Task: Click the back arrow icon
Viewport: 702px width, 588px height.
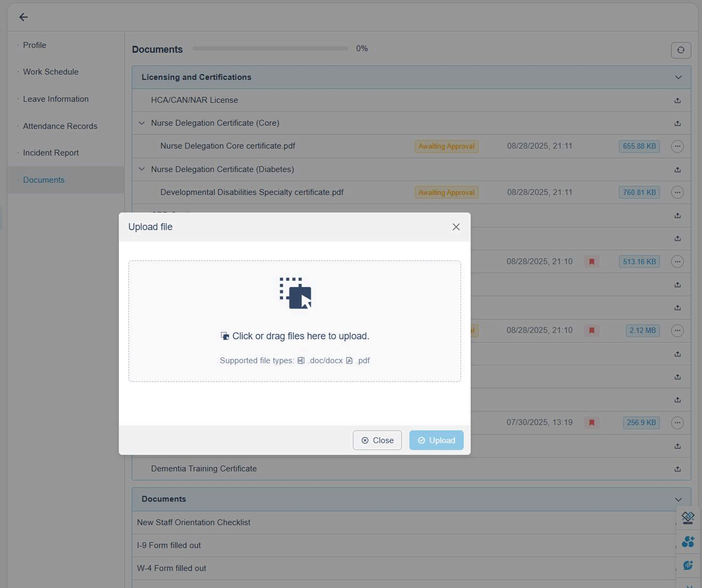Action: (23, 17)
